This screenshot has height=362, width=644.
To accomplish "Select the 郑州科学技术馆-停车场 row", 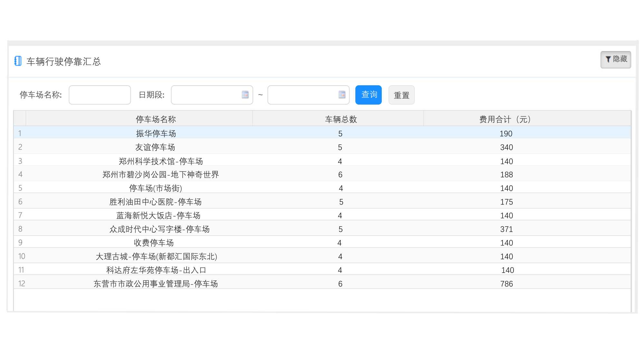I will point(160,161).
